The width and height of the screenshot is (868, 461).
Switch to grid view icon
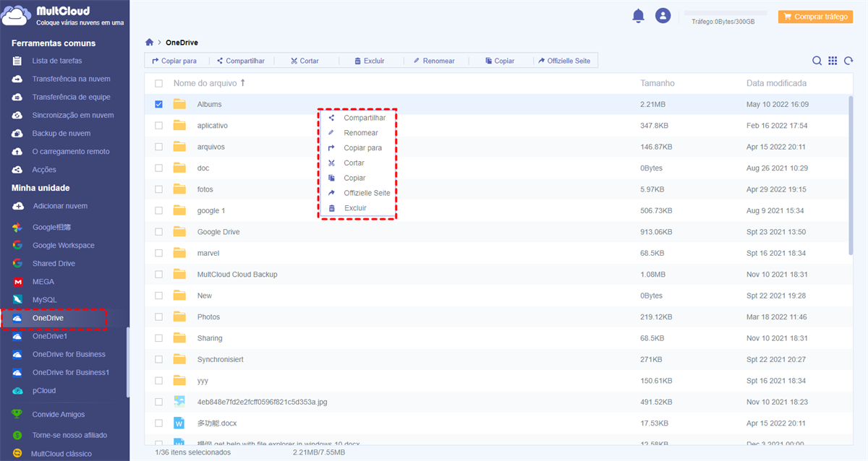[833, 61]
